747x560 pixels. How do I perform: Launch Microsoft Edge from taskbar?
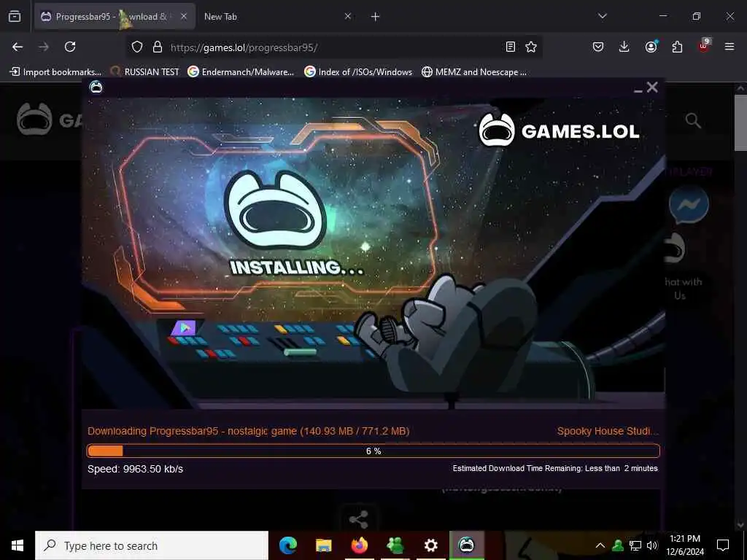click(x=287, y=545)
